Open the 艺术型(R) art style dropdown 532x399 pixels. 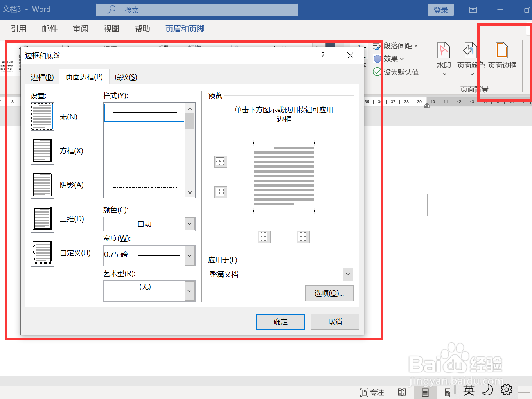tap(189, 291)
